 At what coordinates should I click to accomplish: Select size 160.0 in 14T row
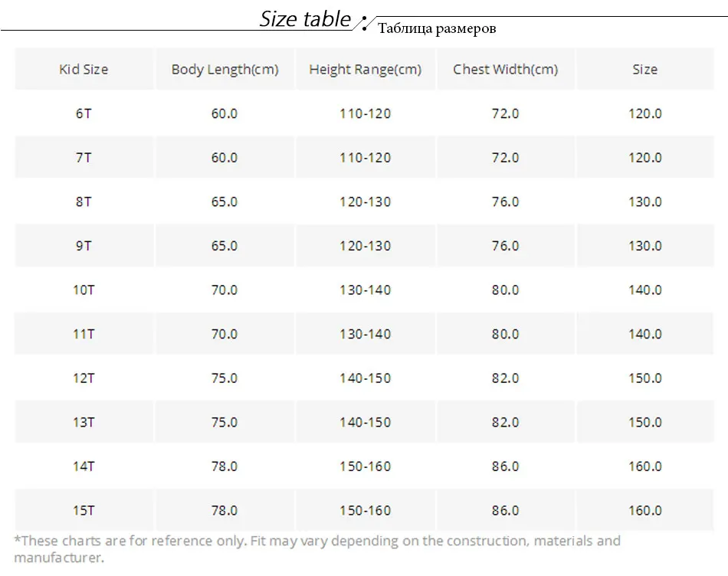tap(645, 466)
